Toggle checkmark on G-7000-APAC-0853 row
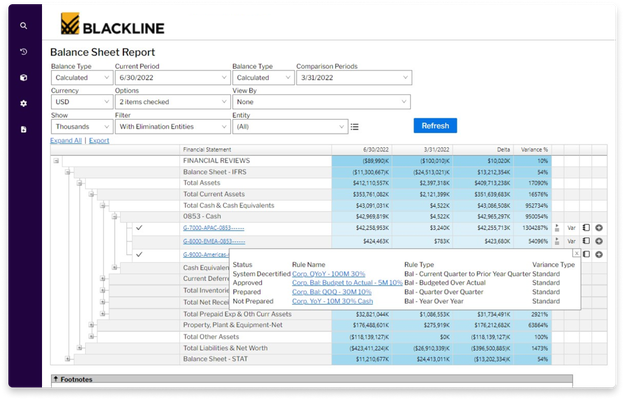The height and width of the screenshot is (400, 624). coord(139,228)
